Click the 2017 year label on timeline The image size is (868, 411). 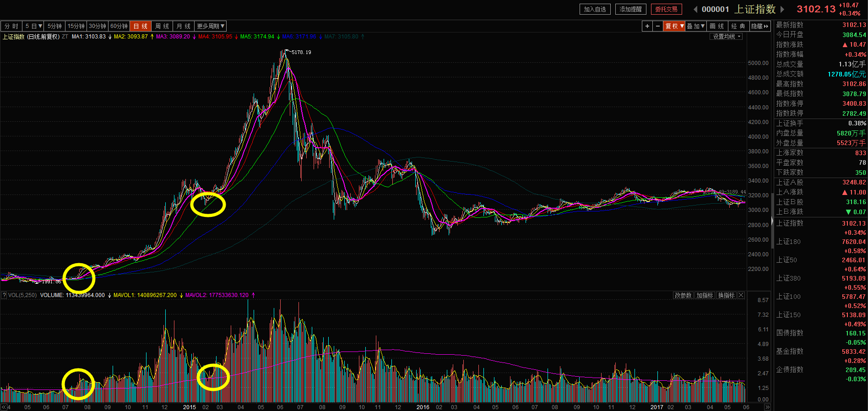click(657, 407)
